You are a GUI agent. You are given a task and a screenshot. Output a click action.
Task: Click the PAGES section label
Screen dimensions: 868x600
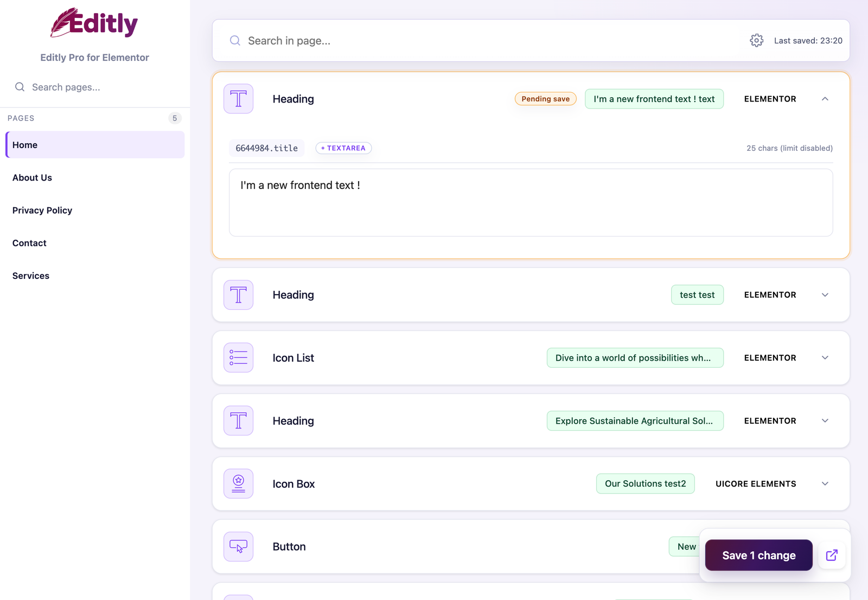21,118
